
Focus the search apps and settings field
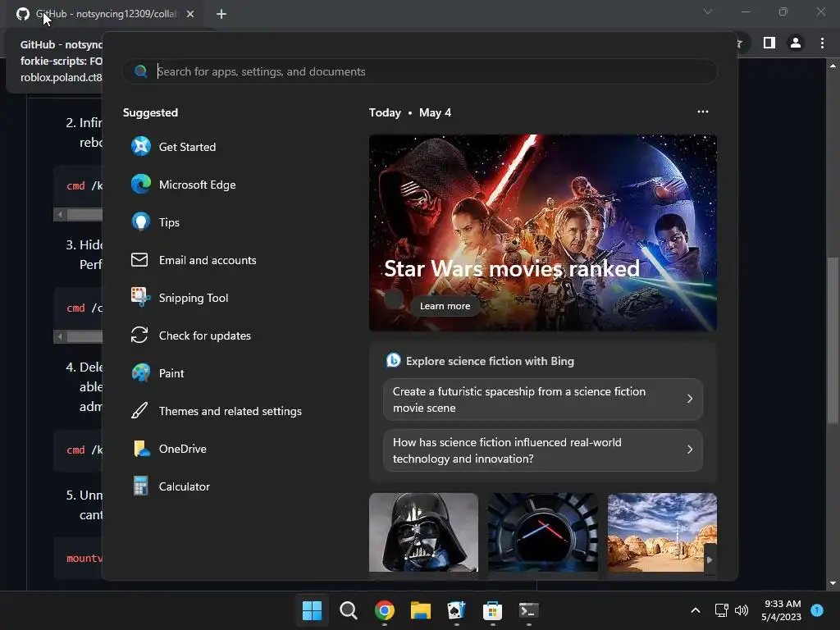click(x=419, y=71)
